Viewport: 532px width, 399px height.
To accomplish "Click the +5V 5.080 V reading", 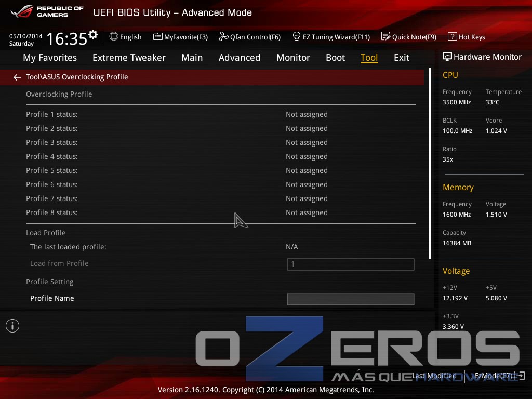I will (x=496, y=298).
